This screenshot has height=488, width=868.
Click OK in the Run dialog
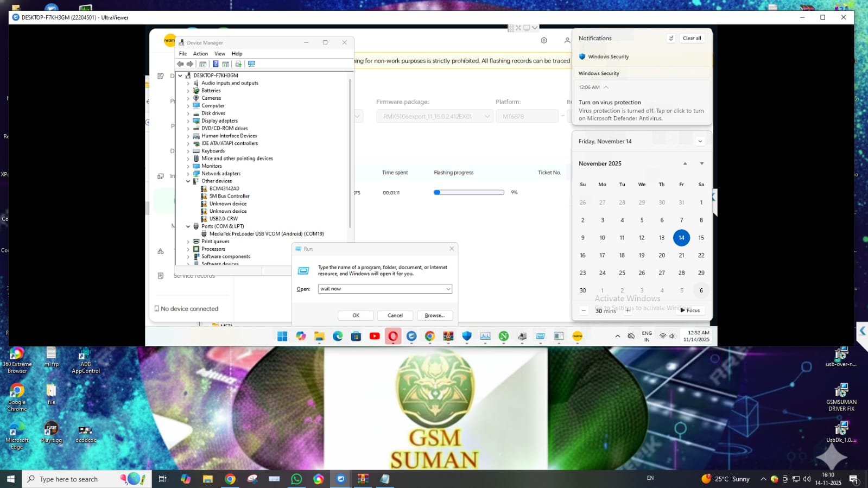tap(356, 315)
